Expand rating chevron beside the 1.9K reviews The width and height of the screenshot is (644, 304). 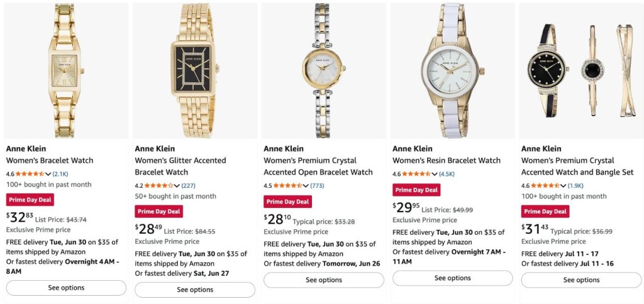pos(563,186)
